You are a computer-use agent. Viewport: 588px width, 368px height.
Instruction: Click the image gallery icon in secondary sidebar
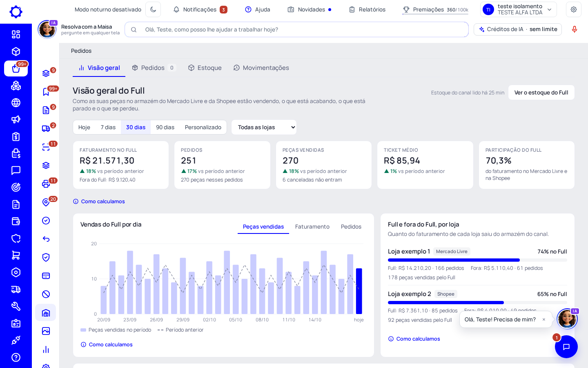click(x=46, y=331)
